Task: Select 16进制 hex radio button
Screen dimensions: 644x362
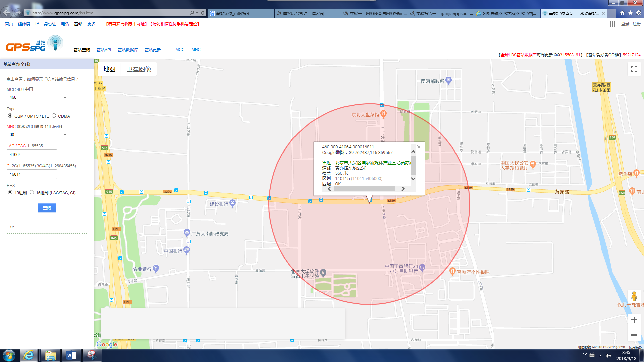Action: click(32, 192)
